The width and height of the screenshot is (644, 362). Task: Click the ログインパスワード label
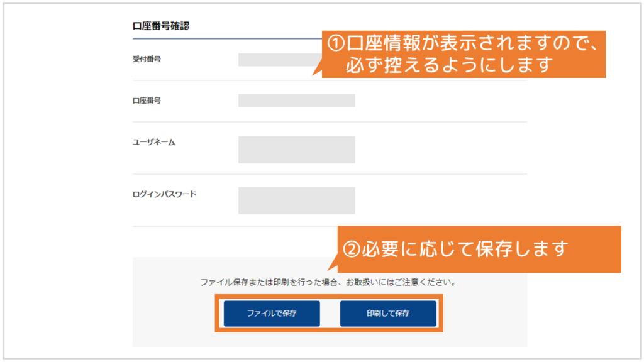click(164, 194)
